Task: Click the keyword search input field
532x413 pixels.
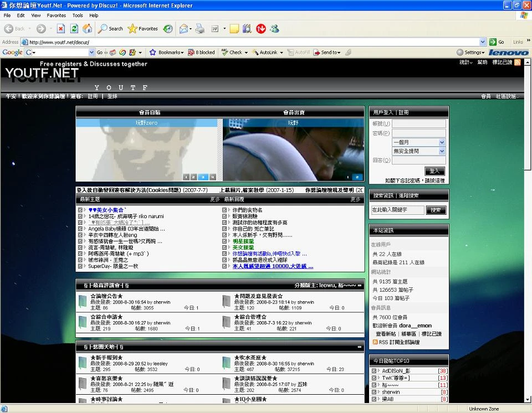Action: 398,210
